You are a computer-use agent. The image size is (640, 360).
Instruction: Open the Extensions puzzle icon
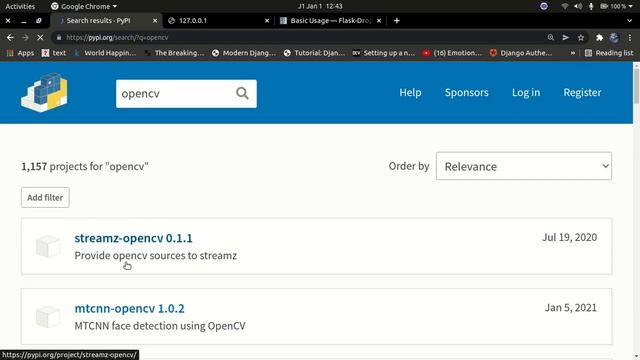click(x=599, y=38)
